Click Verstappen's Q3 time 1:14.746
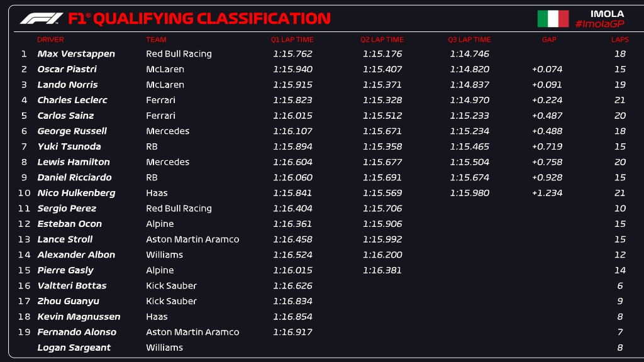 click(469, 54)
